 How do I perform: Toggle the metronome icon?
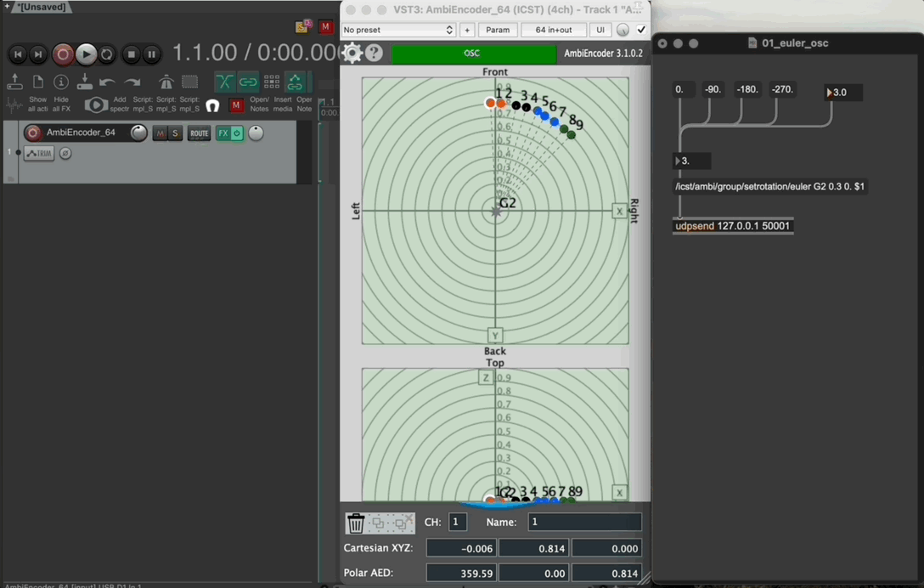pos(166,82)
